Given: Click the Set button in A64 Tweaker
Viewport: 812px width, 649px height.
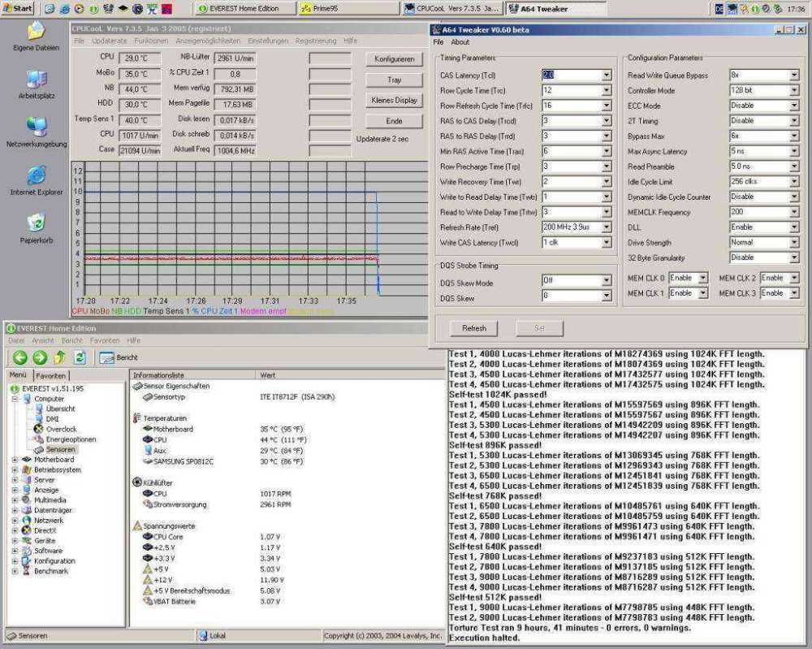Looking at the screenshot, I should coord(539,328).
